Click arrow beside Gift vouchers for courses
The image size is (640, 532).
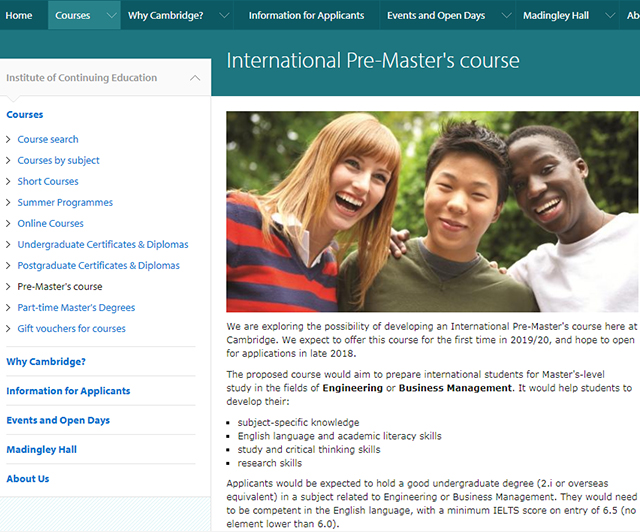pyautogui.click(x=8, y=329)
